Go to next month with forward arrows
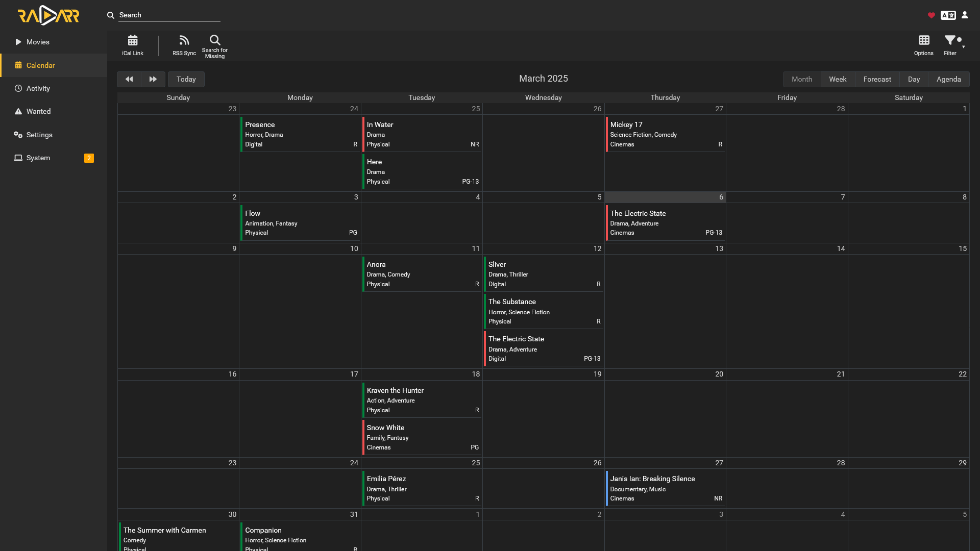980x551 pixels. pos(153,79)
